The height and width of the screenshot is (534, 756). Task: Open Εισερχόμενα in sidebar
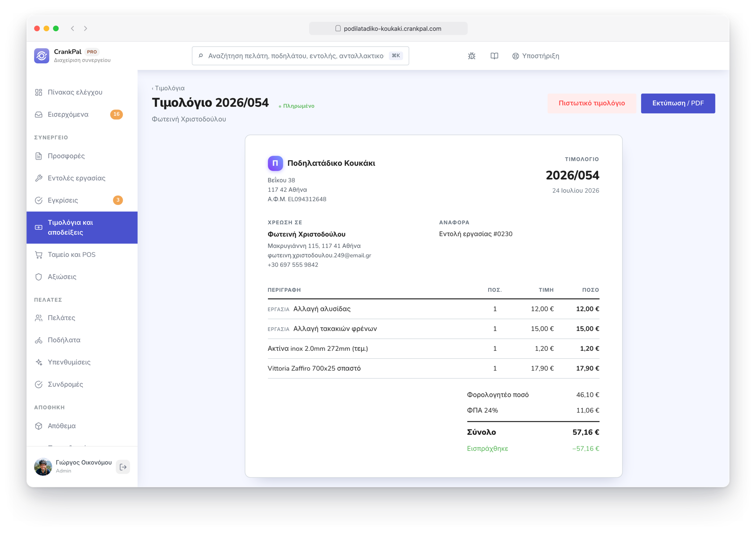coord(82,114)
